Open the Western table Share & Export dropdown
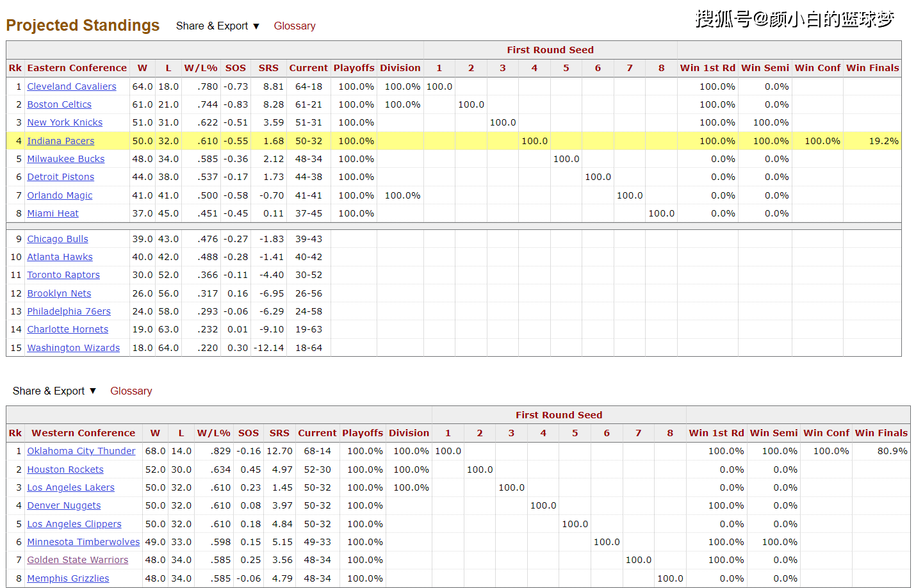Image resolution: width=916 pixels, height=588 pixels. pos(54,391)
